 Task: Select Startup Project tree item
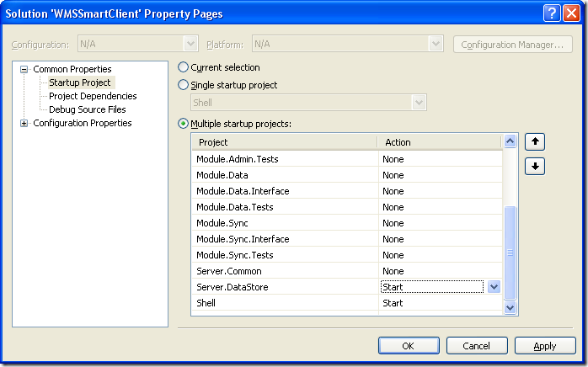(x=80, y=82)
